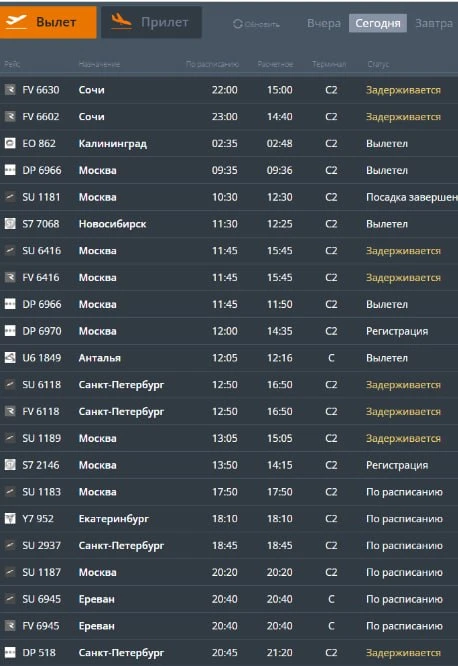Click the Новосибирск destination link
458x666 pixels.
coord(112,224)
